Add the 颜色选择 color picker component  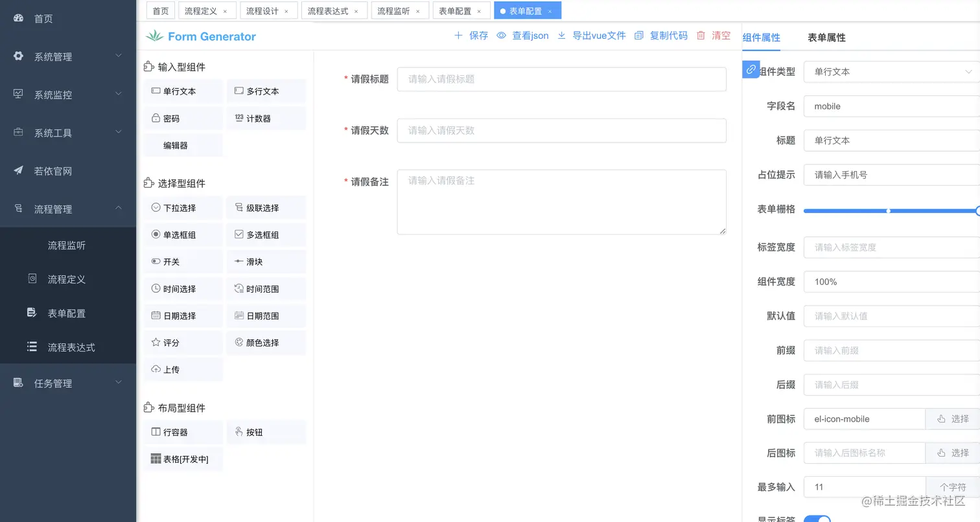(266, 343)
